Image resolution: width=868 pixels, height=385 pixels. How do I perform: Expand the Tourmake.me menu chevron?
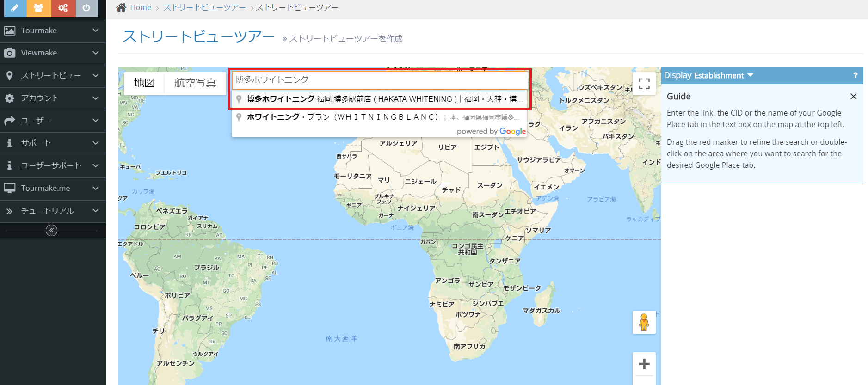coord(96,188)
